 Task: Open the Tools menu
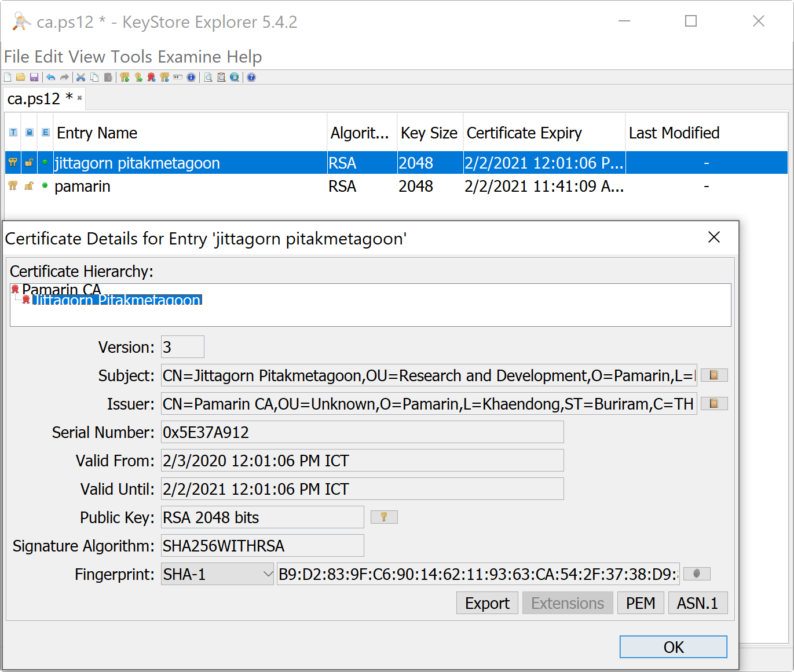tap(131, 57)
